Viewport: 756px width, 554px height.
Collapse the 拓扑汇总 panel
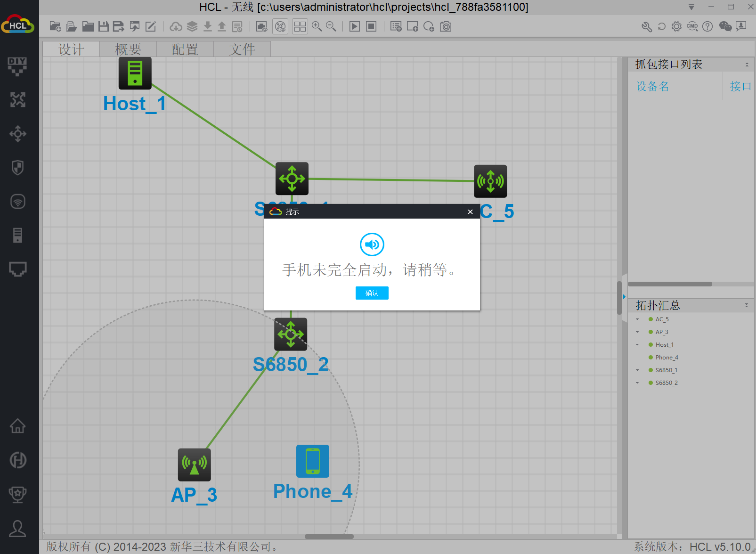(x=747, y=305)
